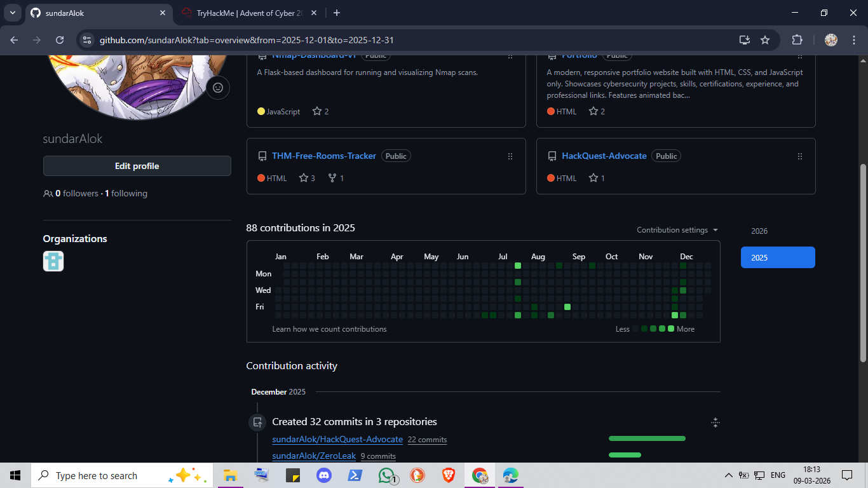Screen dimensions: 868x488
Task: Open the sundarAlok/ZeroLeak repository link
Action: pyautogui.click(x=314, y=456)
